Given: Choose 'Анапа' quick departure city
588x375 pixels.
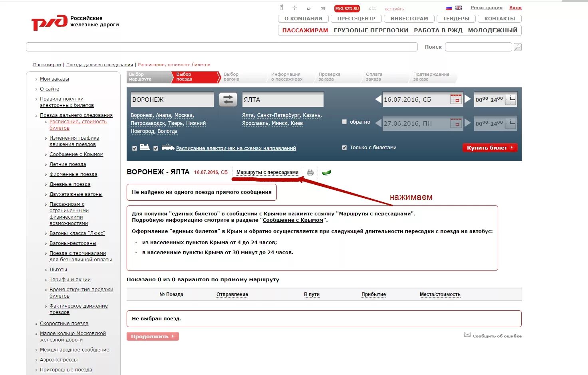Looking at the screenshot, I should (x=163, y=115).
